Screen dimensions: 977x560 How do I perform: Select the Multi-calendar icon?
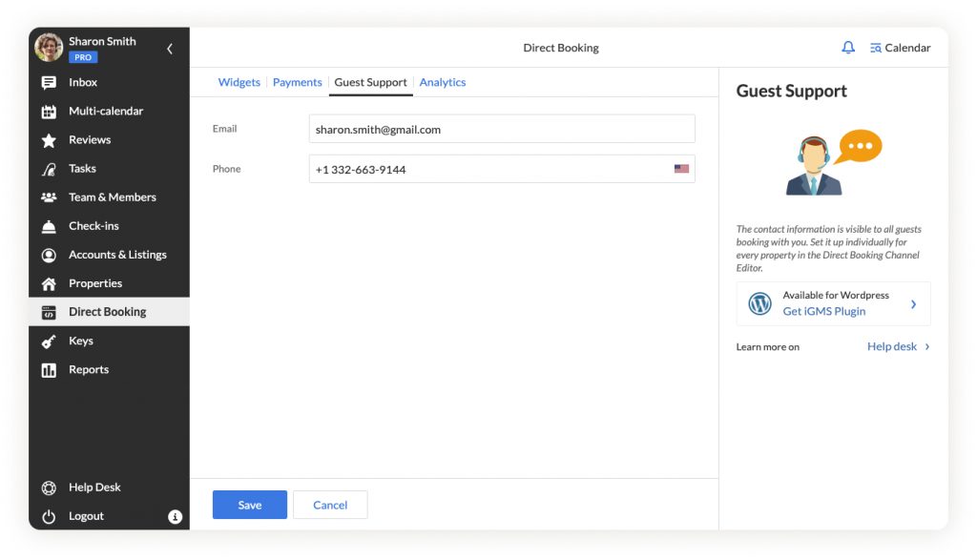point(49,111)
